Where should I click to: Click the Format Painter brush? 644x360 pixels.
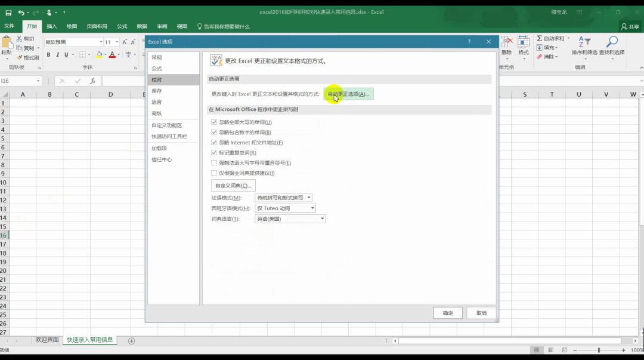(27, 57)
